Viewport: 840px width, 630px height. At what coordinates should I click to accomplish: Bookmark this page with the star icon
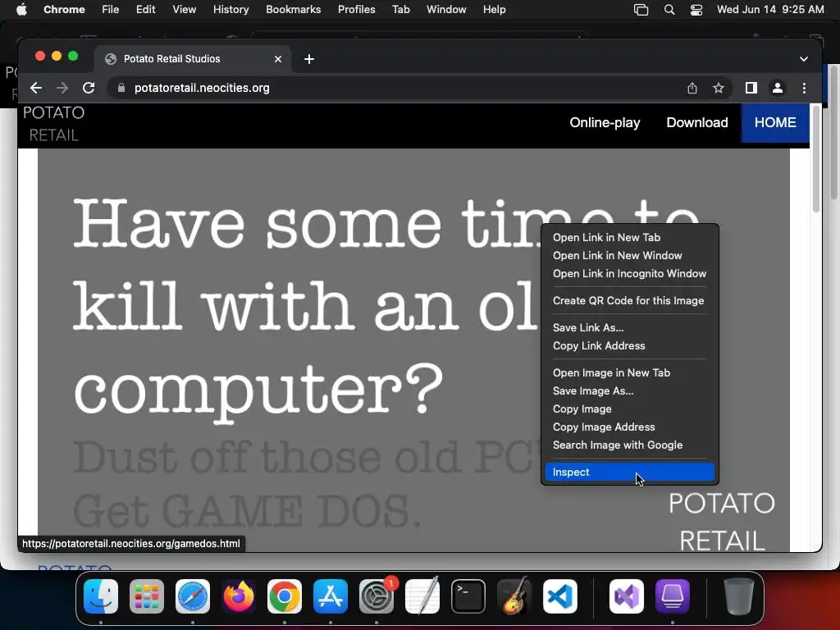click(x=719, y=88)
